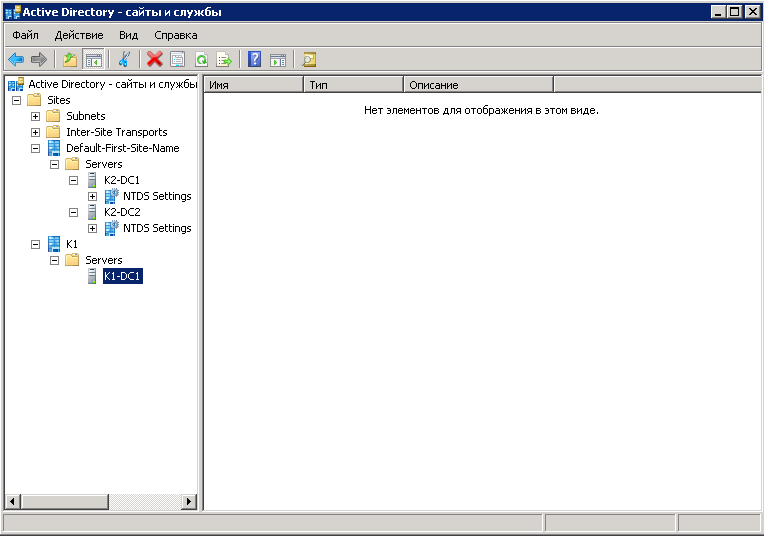Go back with the blue arrow

click(16, 59)
